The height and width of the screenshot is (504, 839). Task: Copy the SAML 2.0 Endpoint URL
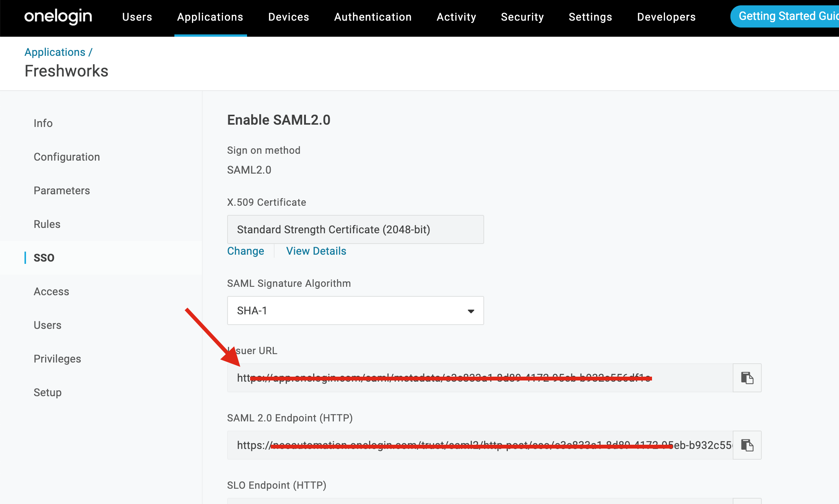tap(747, 445)
